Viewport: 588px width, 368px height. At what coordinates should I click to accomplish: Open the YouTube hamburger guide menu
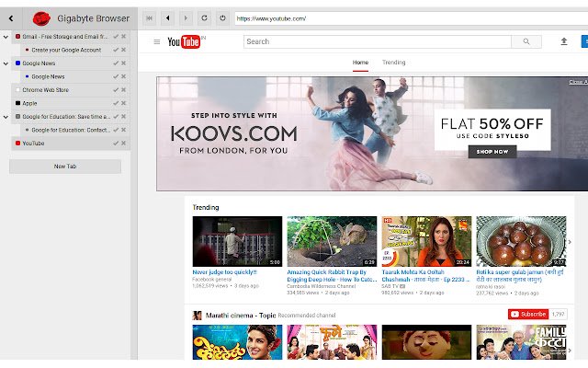tap(157, 41)
